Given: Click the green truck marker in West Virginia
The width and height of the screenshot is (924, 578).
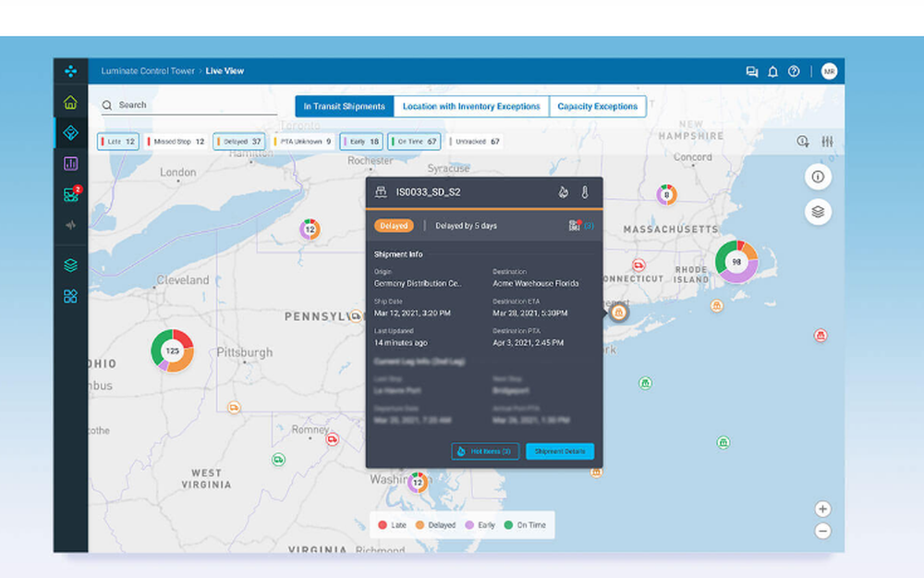Looking at the screenshot, I should 278,460.
